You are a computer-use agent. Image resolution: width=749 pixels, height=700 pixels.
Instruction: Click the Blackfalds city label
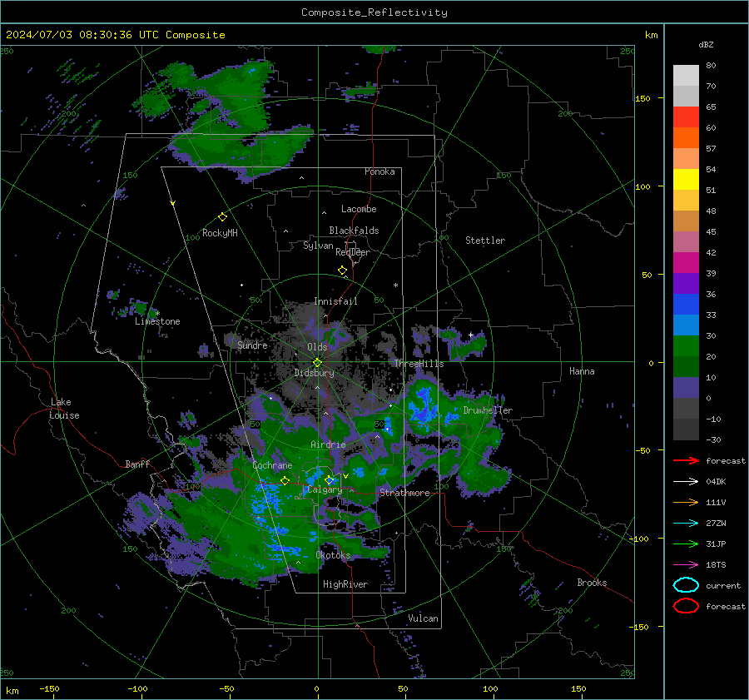click(x=354, y=231)
